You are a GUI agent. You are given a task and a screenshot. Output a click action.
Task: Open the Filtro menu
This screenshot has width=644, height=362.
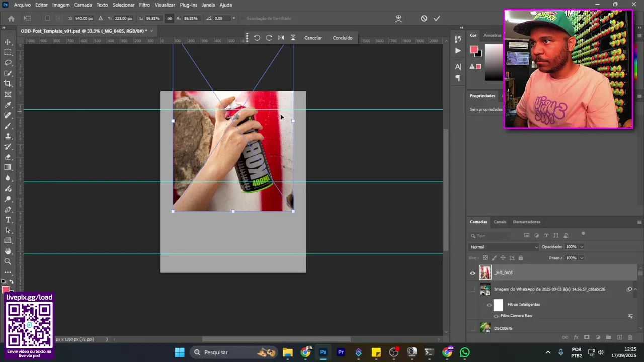pyautogui.click(x=144, y=5)
